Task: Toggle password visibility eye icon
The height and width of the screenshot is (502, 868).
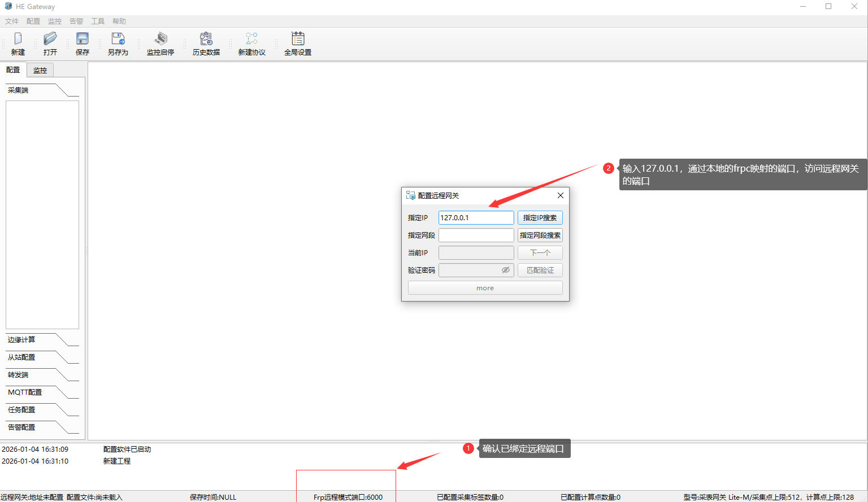Action: click(x=506, y=270)
